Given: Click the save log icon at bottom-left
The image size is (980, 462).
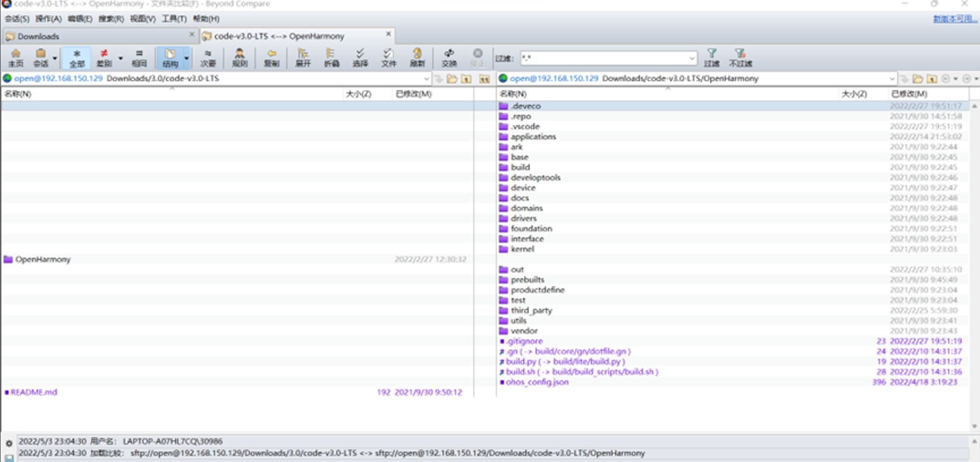Looking at the screenshot, I should 9,458.
